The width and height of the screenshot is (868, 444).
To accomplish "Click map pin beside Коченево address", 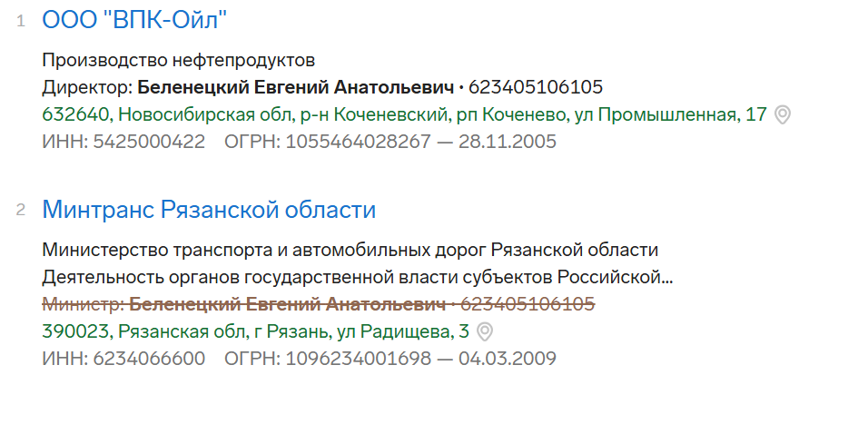I will tap(783, 115).
